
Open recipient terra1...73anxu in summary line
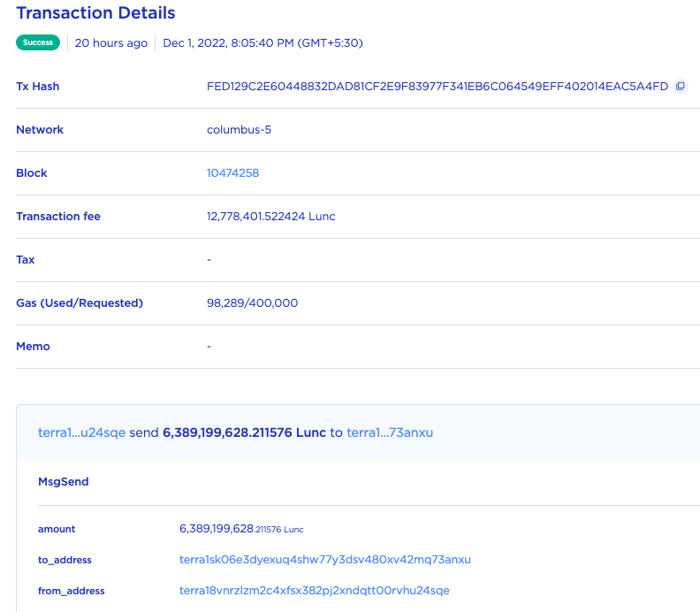390,432
